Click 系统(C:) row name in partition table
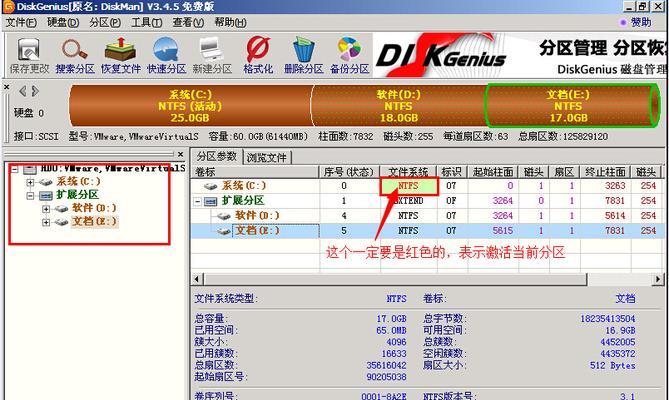 point(244,186)
